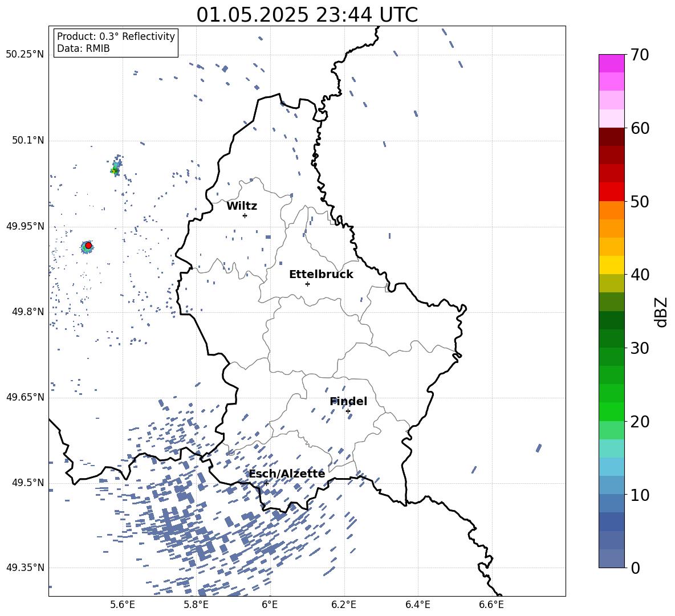
Task: Click the cross marker below Ettelbruck
Action: click(x=307, y=284)
